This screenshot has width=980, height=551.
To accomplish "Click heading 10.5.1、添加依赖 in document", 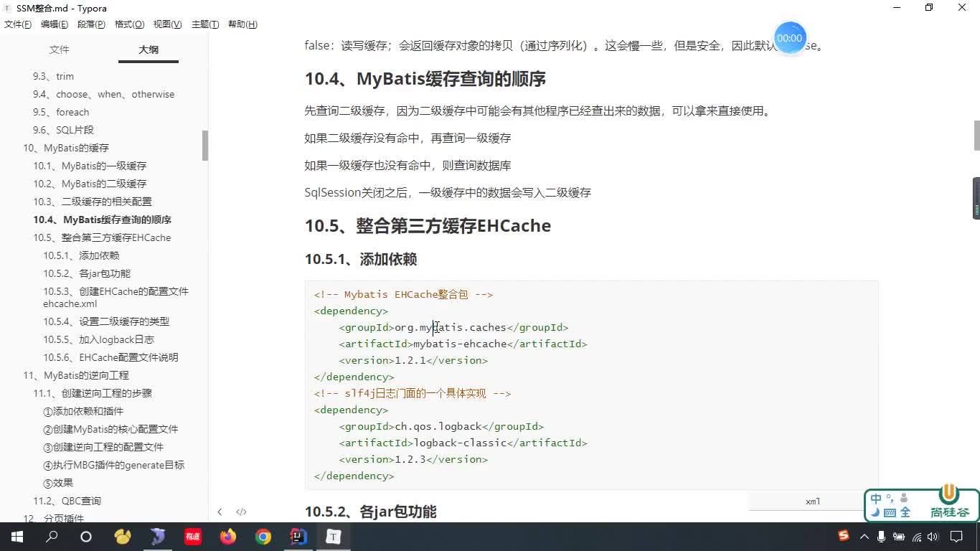I will pos(361,259).
